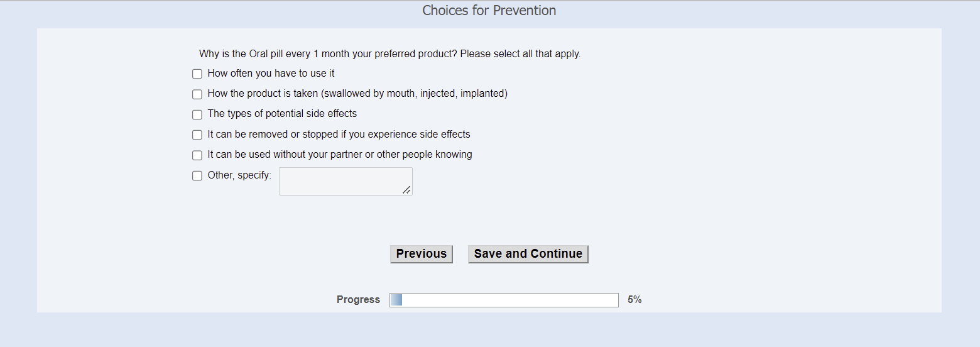980x347 pixels.
Task: Toggle the "without your partner knowing" checkbox
Action: coord(197,155)
